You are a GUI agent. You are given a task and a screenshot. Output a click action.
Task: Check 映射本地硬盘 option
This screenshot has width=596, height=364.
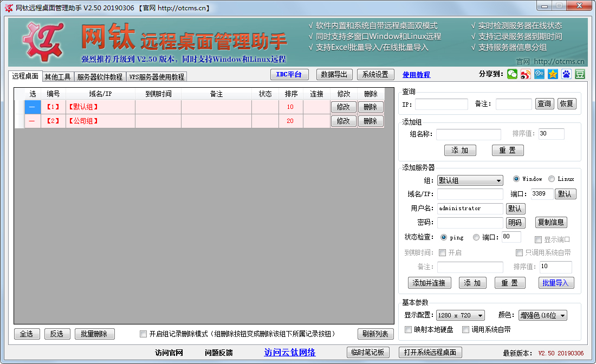click(408, 330)
